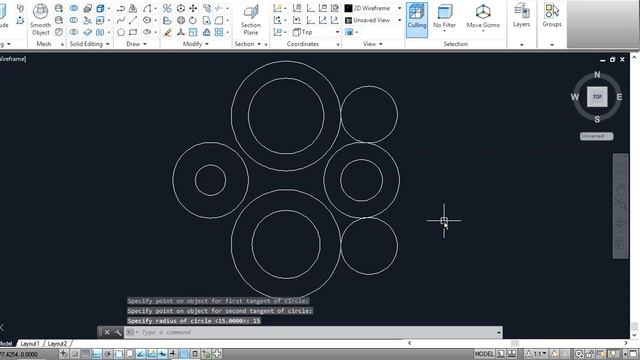Expand the Section panel
Image resolution: width=640 pixels, height=360 pixels.
click(248, 44)
